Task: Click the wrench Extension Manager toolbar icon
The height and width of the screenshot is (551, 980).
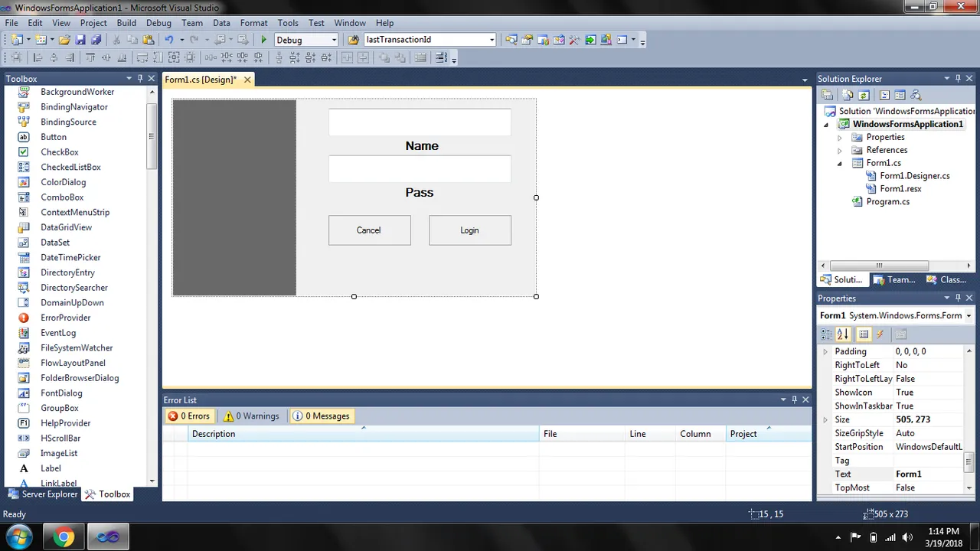Action: pos(574,40)
